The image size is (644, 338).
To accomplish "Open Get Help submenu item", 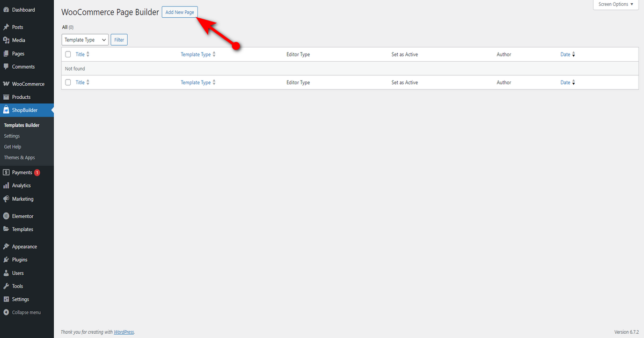I will (13, 146).
